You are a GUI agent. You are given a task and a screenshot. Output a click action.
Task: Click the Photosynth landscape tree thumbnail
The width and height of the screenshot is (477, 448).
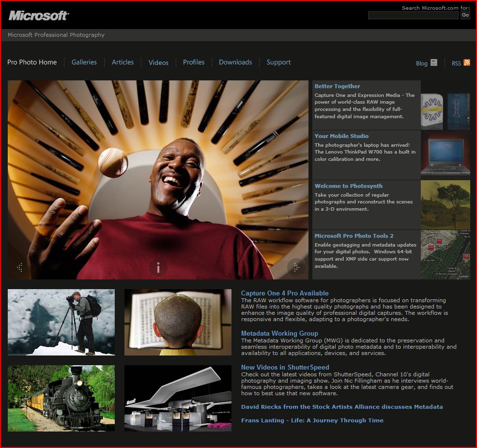(x=446, y=205)
